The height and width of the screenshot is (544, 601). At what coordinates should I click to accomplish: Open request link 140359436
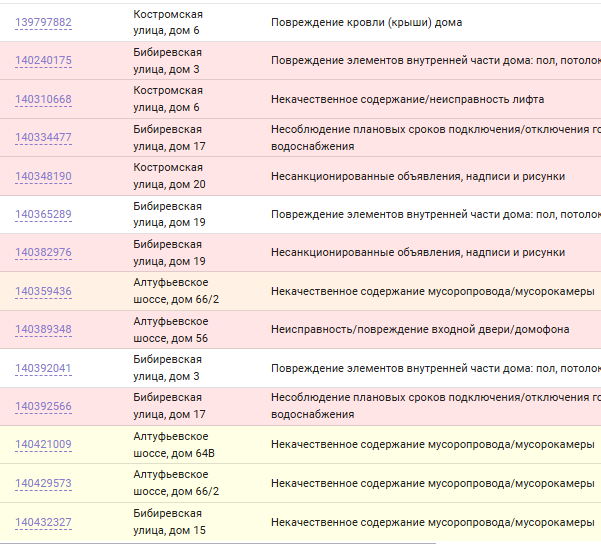[43, 291]
